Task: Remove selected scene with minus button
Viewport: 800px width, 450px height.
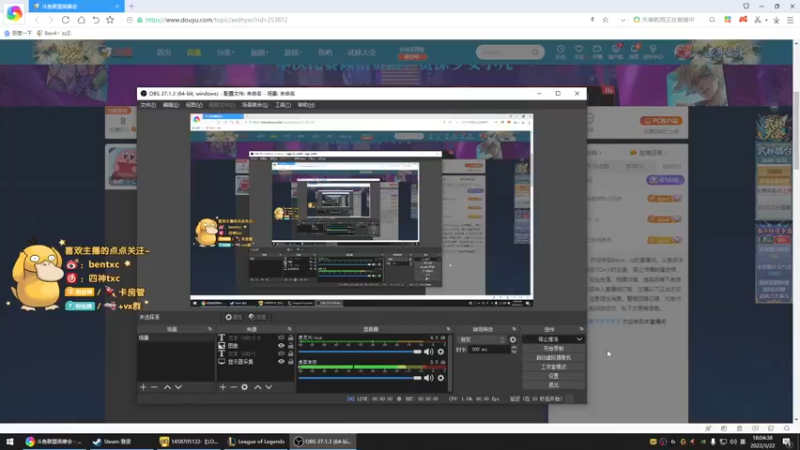Action: click(154, 387)
